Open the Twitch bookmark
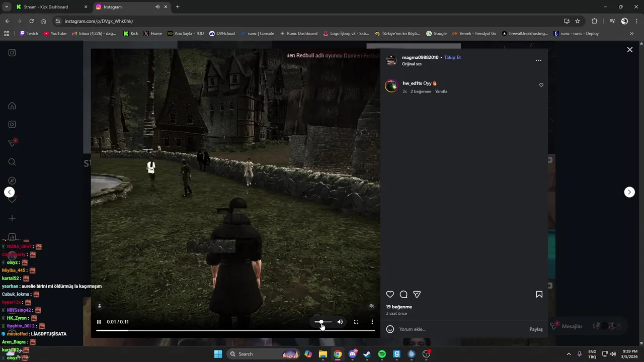Screen dimensions: 644x362 (x=29, y=34)
